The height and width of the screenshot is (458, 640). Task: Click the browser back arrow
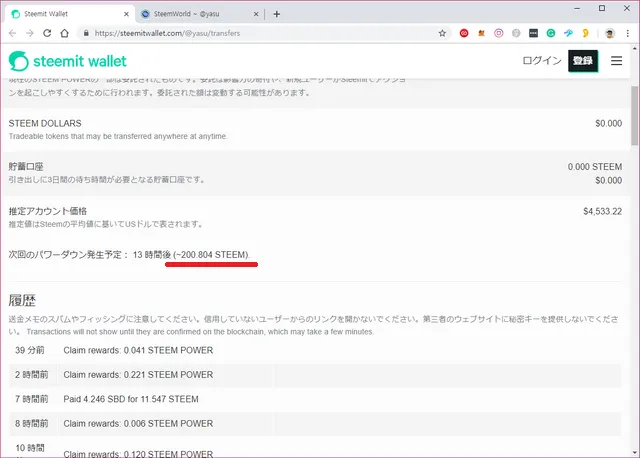point(12,33)
